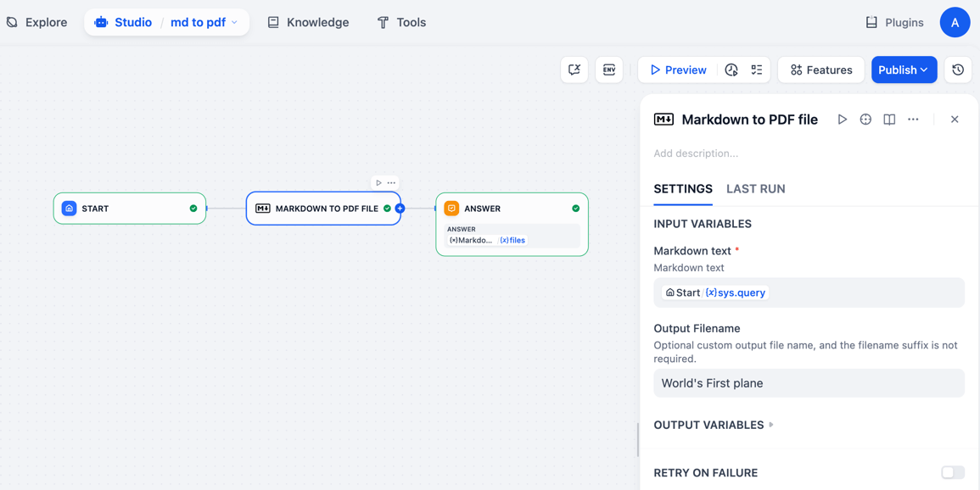Screen dimensions: 980x490
Task: Run this step with the panel play icon
Action: 842,120
